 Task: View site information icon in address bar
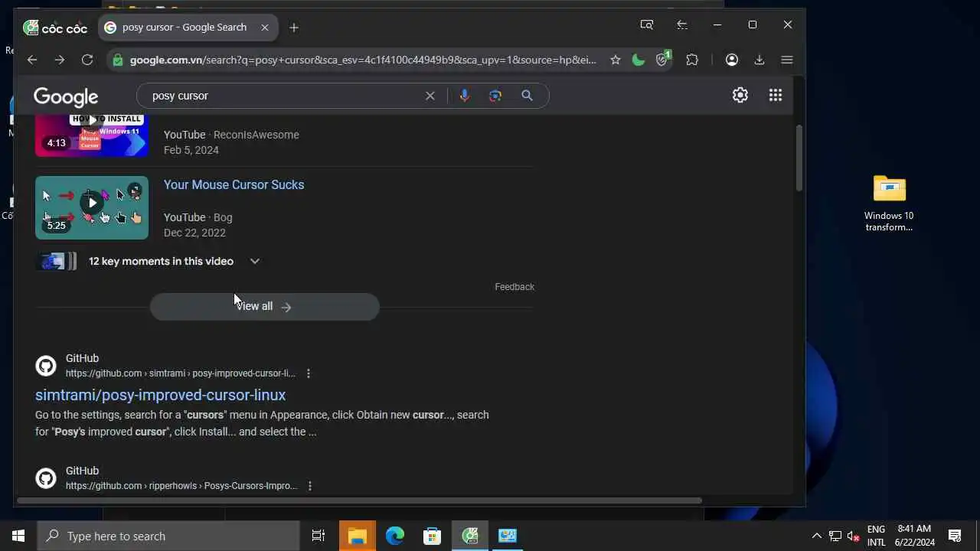click(117, 60)
